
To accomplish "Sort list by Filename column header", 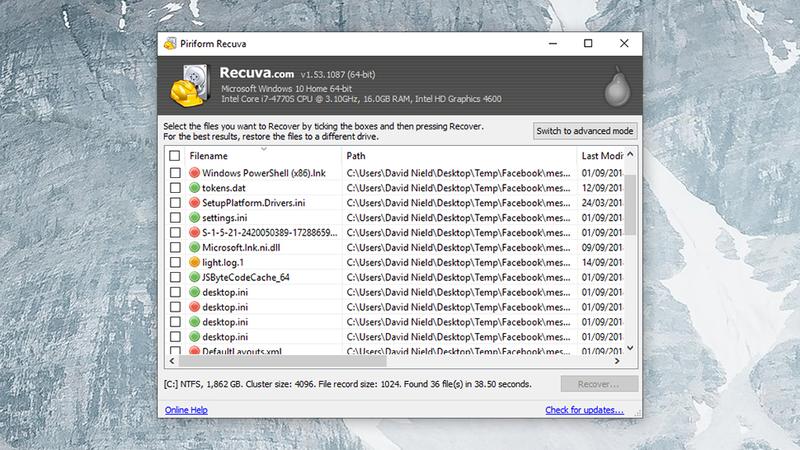I will (x=263, y=156).
